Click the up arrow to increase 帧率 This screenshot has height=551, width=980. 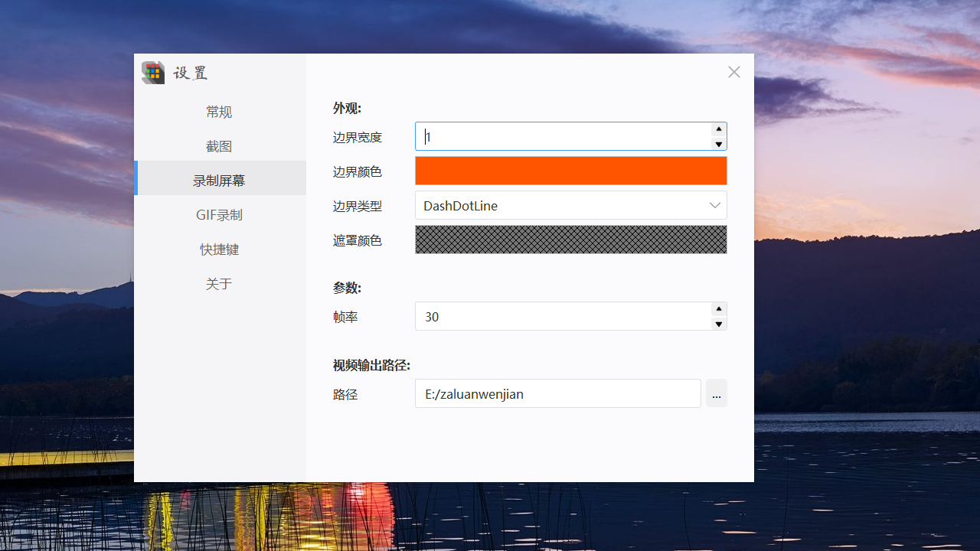point(718,308)
